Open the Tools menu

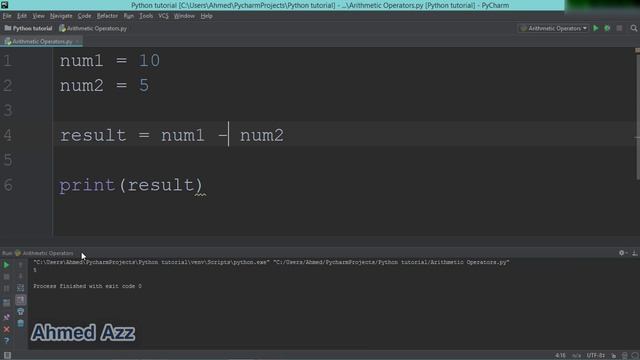[146, 16]
